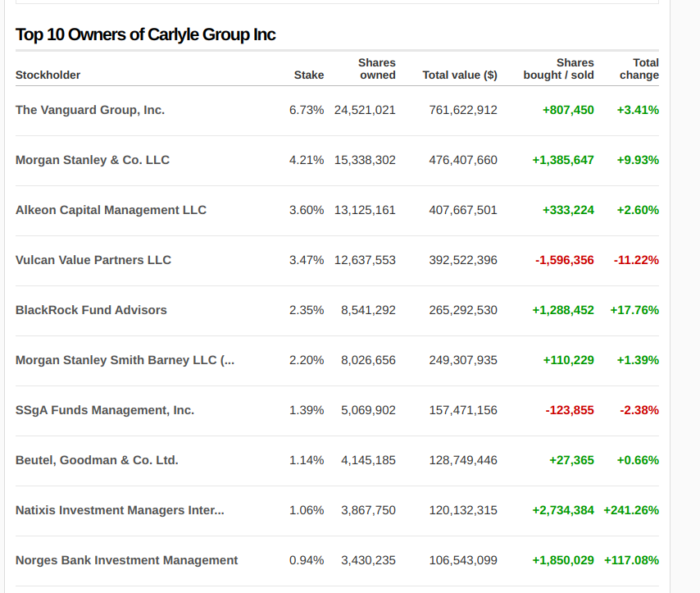This screenshot has width=700, height=593.
Task: Select the +0.66% total change cell
Action: pos(638,460)
